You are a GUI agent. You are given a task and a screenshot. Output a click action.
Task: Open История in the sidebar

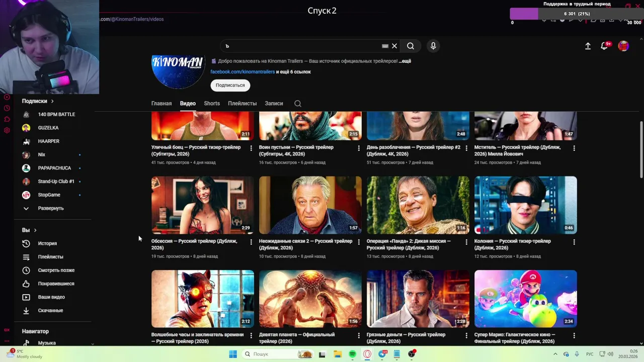tap(48, 243)
